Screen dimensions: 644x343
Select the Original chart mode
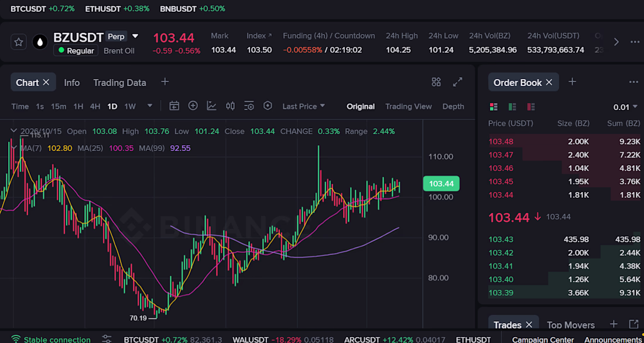pos(361,107)
